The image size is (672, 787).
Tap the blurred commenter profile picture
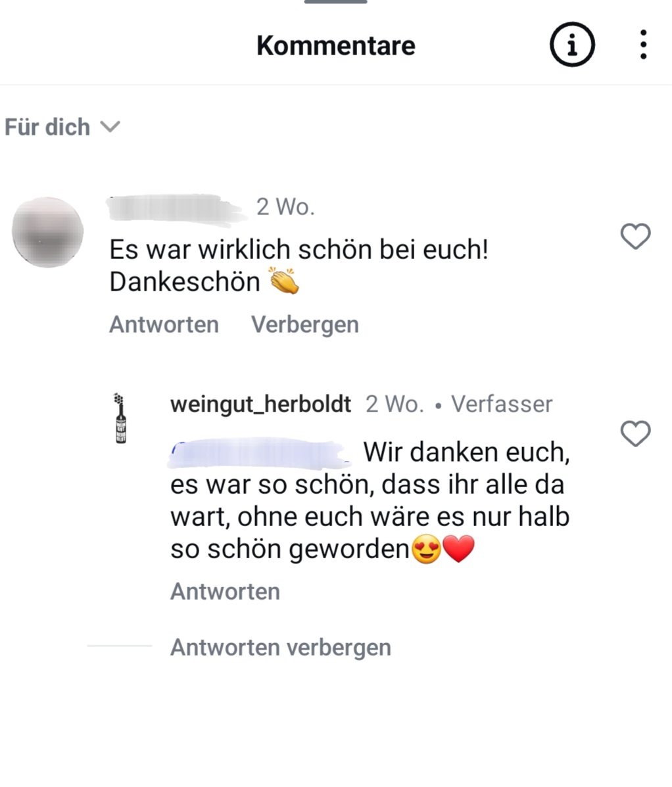[x=48, y=232]
